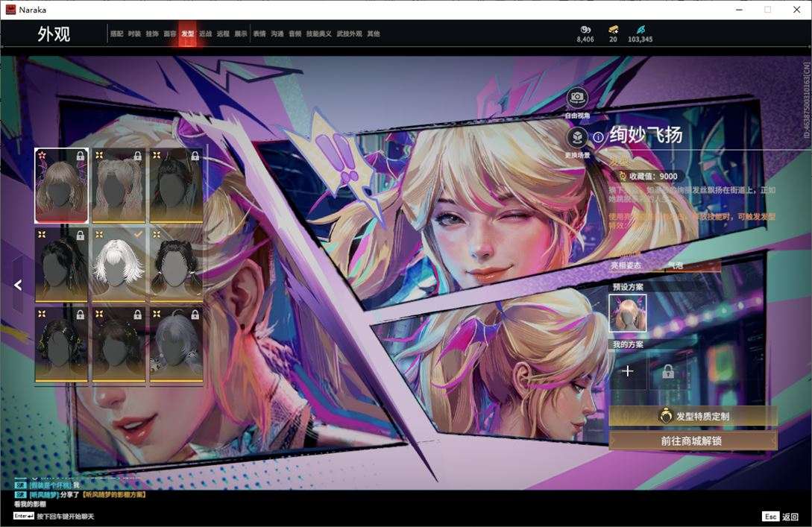Click the silver coin icon above 8,406
This screenshot has height=527, width=812.
click(585, 30)
